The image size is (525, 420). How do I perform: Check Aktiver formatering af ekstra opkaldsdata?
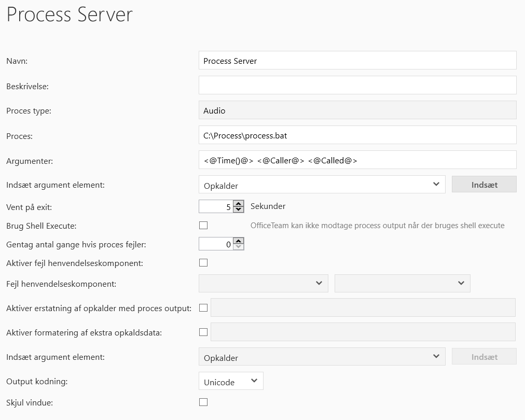point(203,332)
